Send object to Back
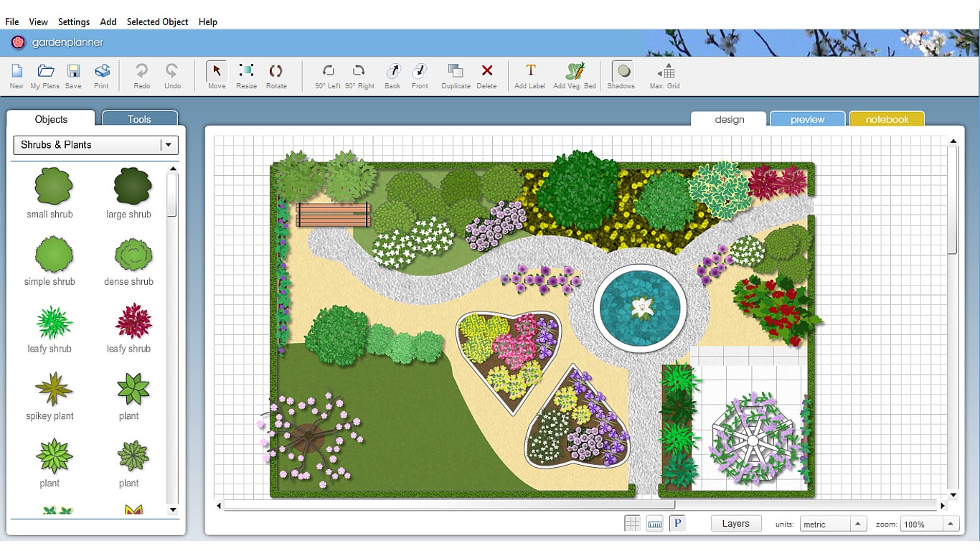This screenshot has width=980, height=551. pyautogui.click(x=392, y=75)
